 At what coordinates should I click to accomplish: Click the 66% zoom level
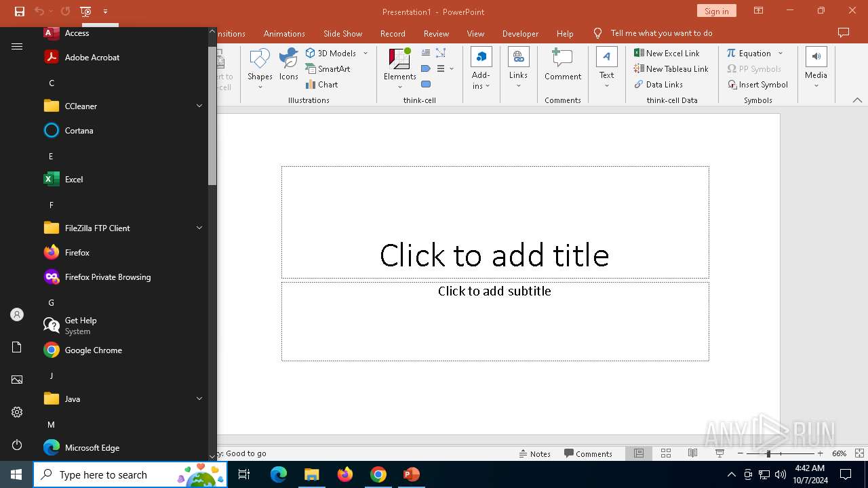pos(839,453)
